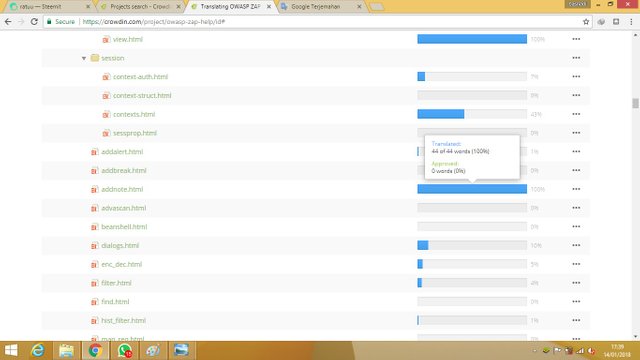Image resolution: width=640 pixels, height=360 pixels.
Task: Click the addnote.html progress bar
Action: click(472, 189)
